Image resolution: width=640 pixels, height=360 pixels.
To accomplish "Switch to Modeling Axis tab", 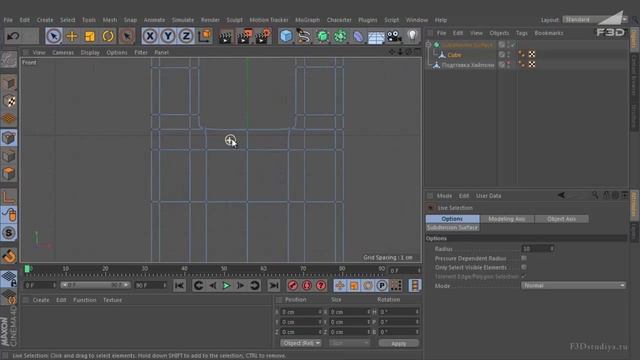I will 507,219.
